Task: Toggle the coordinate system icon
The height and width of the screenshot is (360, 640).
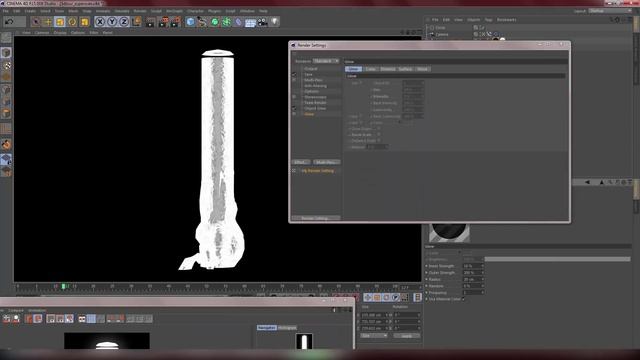Action: point(136,22)
